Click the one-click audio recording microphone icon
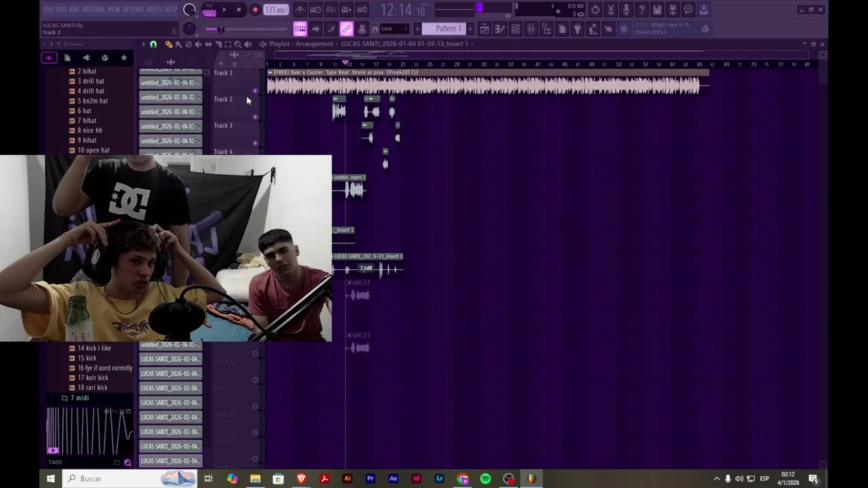Screen dimensions: 868x488 click(x=626, y=9)
